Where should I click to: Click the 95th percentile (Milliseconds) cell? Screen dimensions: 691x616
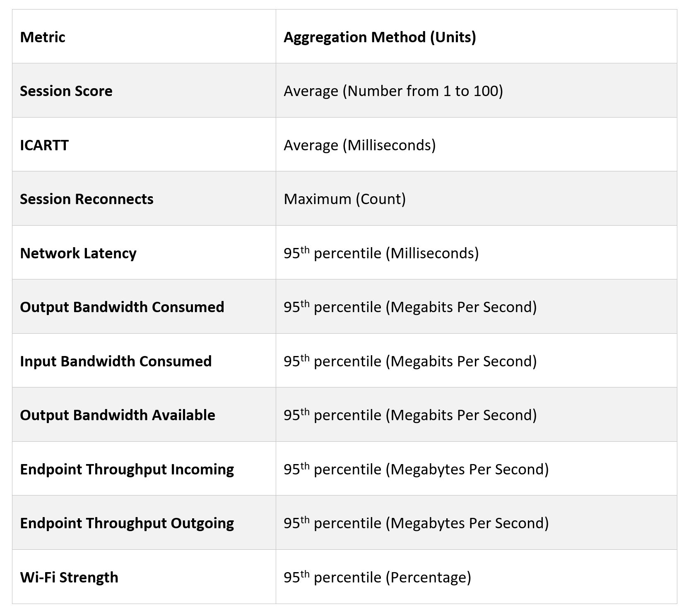pyautogui.click(x=381, y=253)
